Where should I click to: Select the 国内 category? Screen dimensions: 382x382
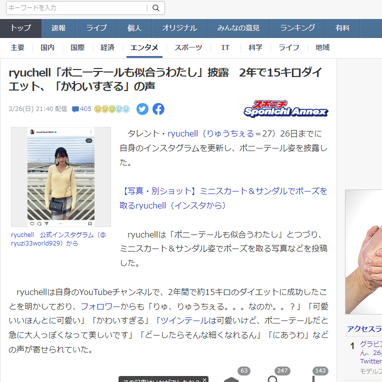(x=47, y=48)
